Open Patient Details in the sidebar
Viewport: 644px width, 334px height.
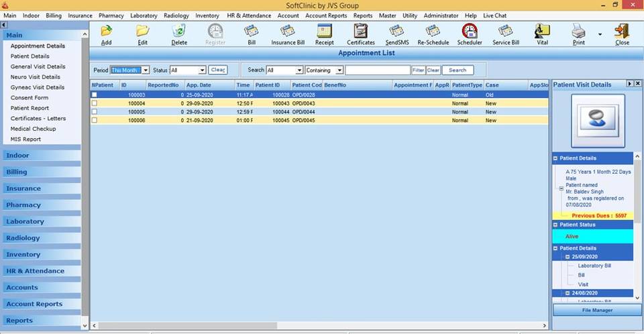pos(30,56)
